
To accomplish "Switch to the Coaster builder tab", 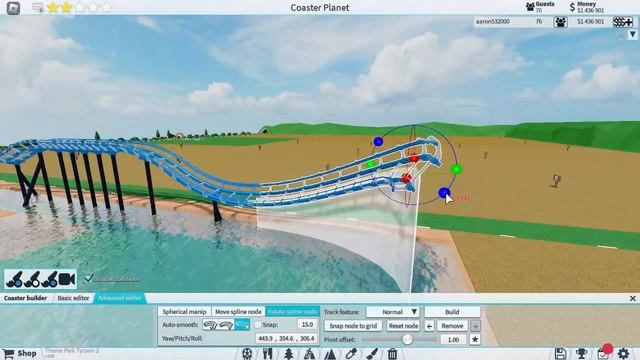I will [x=25, y=298].
